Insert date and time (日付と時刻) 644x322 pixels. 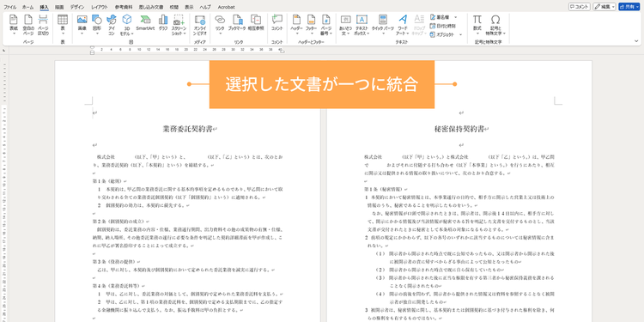click(x=443, y=26)
